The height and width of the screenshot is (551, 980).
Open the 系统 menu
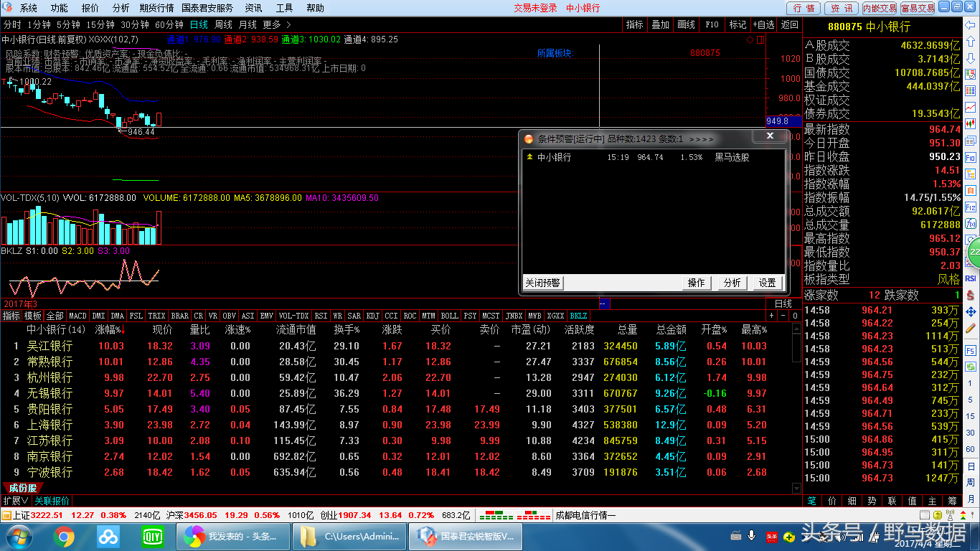[29, 8]
